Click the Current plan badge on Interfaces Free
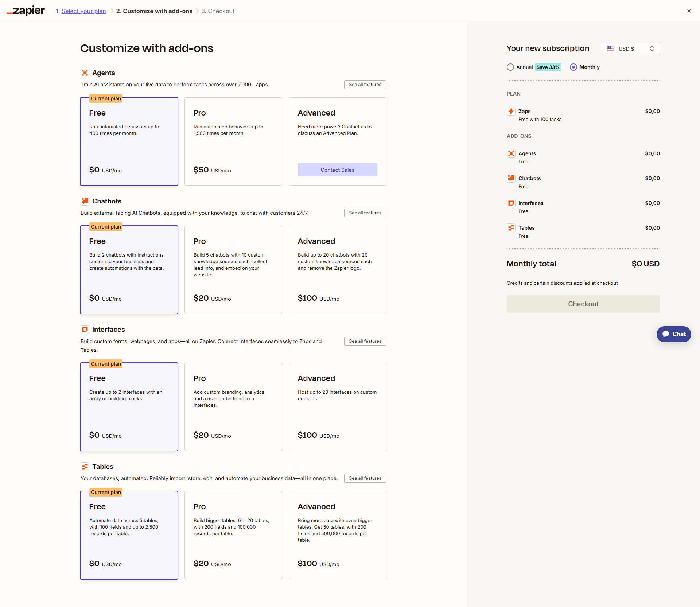The height and width of the screenshot is (607, 700). point(106,364)
